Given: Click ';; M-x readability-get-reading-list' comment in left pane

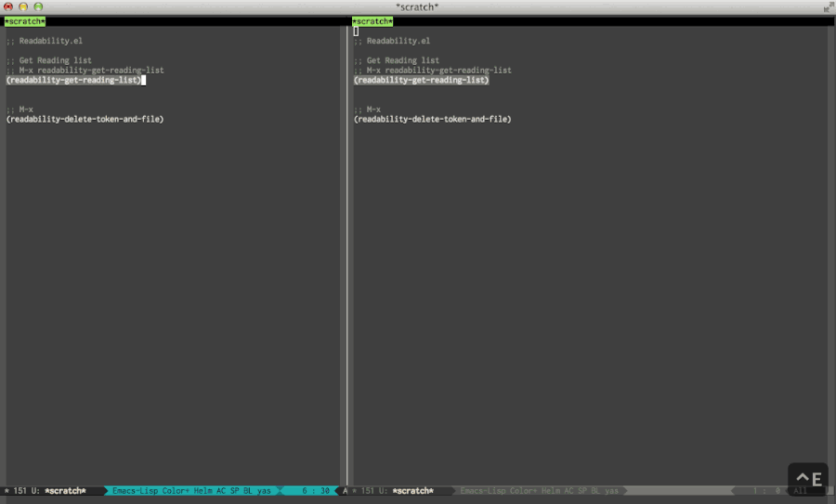Looking at the screenshot, I should point(85,71).
